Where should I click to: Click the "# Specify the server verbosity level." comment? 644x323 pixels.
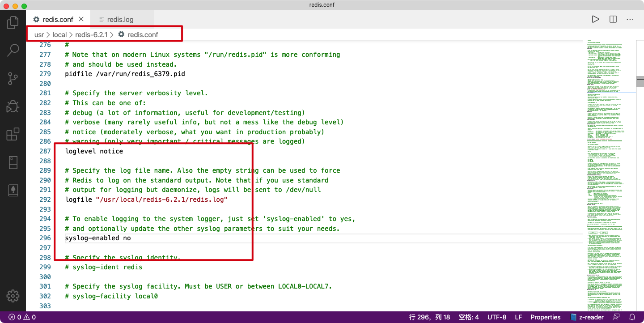click(136, 93)
